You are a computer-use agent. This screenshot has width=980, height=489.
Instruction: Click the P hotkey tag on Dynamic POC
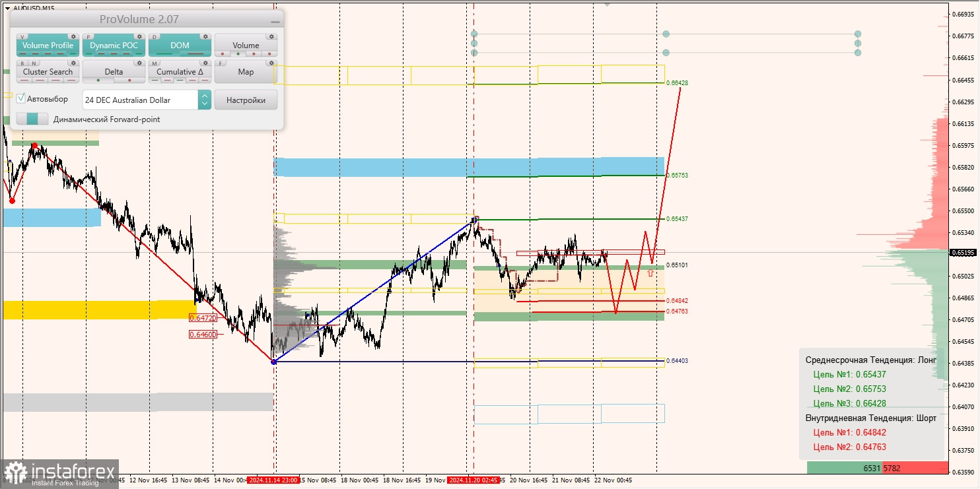coord(88,37)
